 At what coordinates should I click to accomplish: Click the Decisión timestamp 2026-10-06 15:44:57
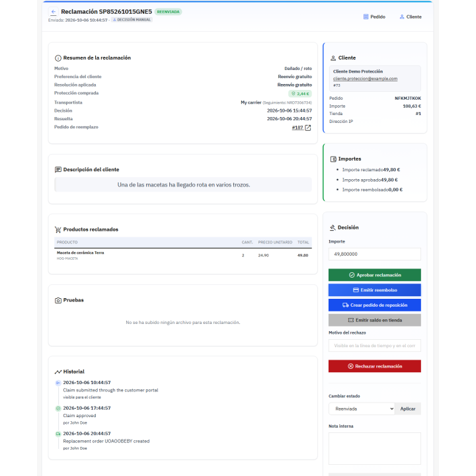290,111
